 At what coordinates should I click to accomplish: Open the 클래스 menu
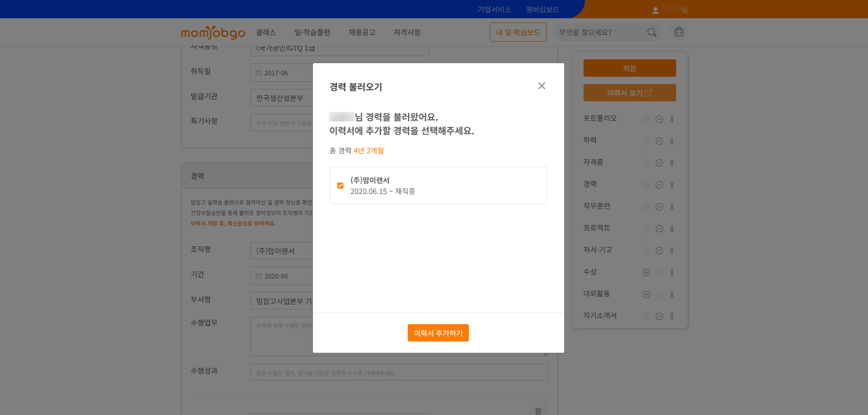tap(266, 32)
